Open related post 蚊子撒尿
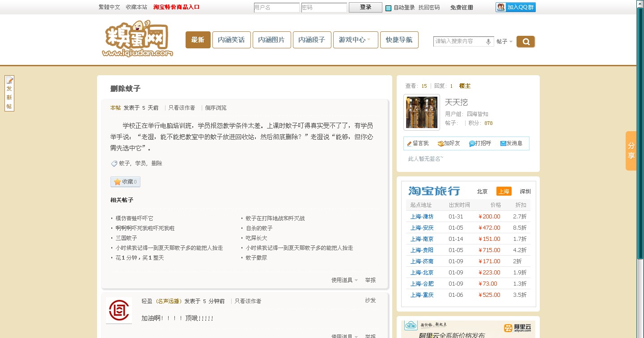Screen dimensions: 644x338 click(256, 258)
